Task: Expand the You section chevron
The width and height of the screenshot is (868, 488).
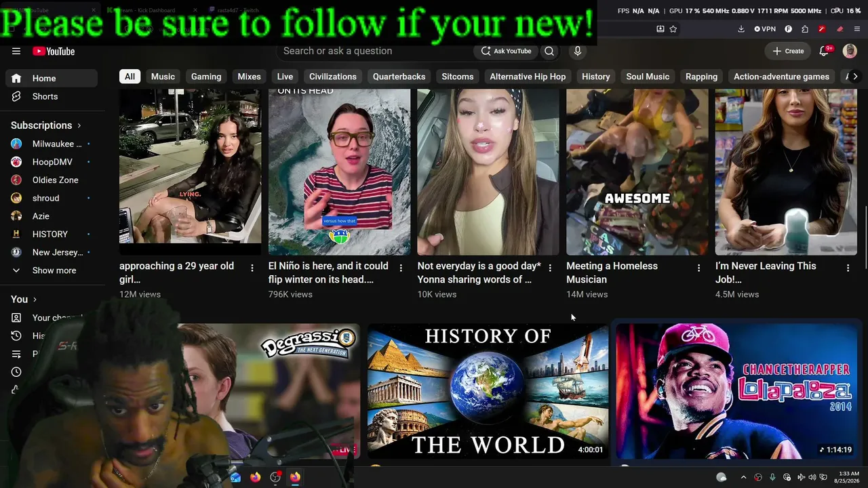Action: (35, 300)
